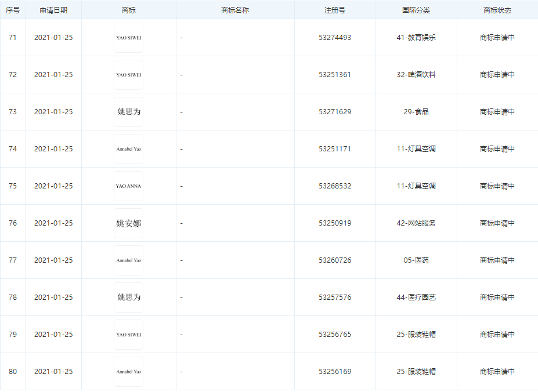
Task: Open Annabel Yao trademark thumbnail in row 80
Action: tap(128, 372)
